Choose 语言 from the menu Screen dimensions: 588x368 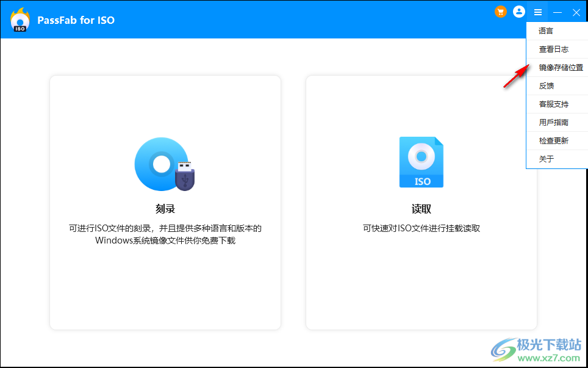pyautogui.click(x=558, y=31)
